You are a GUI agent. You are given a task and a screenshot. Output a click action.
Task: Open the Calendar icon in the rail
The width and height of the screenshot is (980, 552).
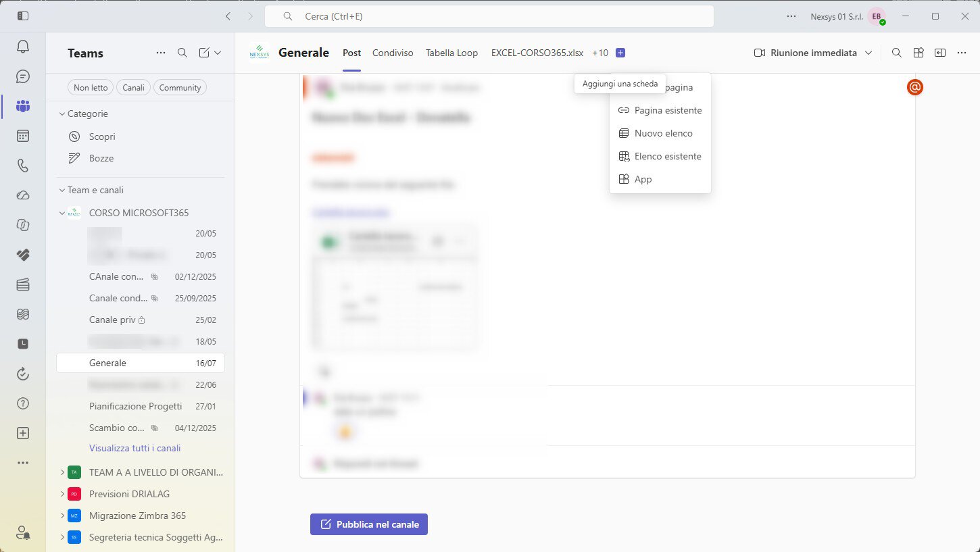click(x=23, y=136)
